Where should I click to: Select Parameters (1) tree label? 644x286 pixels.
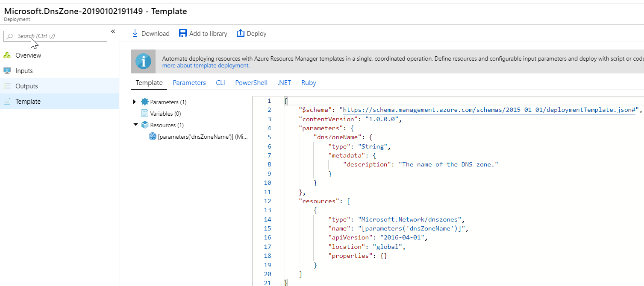point(168,102)
